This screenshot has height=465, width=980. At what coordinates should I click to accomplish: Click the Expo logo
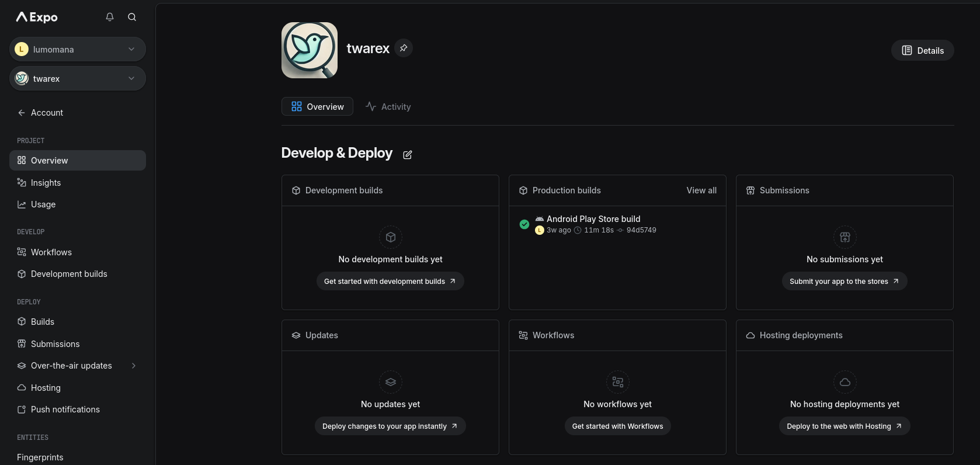point(37,17)
